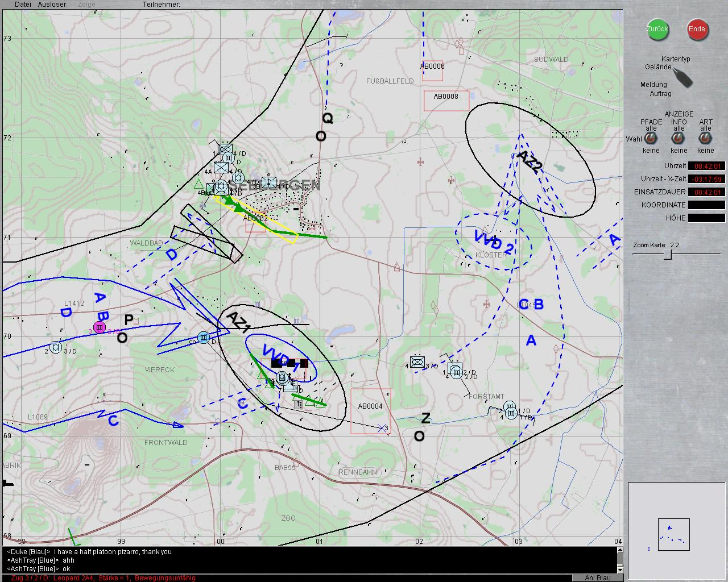The image size is (728, 582).
Task: Click the AB0008 target reference box
Action: [x=446, y=100]
